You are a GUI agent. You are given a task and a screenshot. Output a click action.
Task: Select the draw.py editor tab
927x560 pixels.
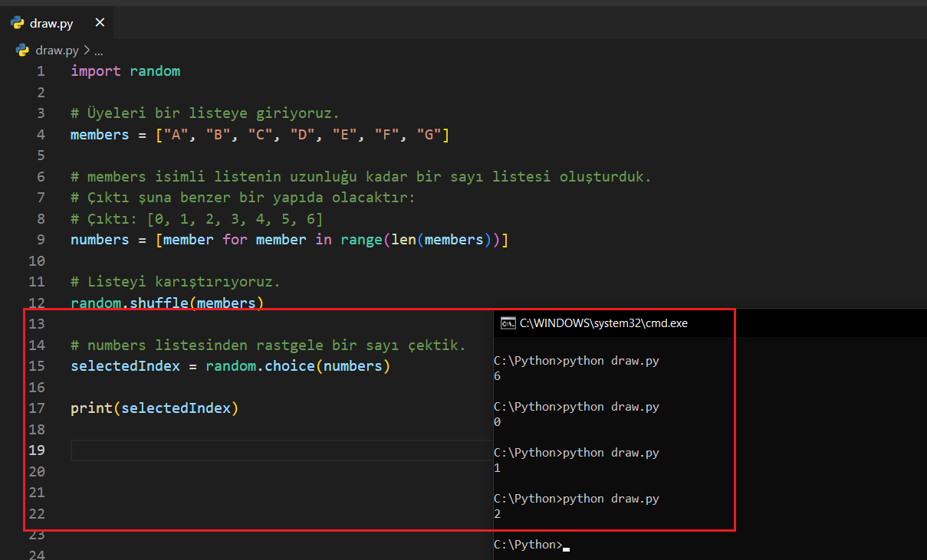[51, 23]
